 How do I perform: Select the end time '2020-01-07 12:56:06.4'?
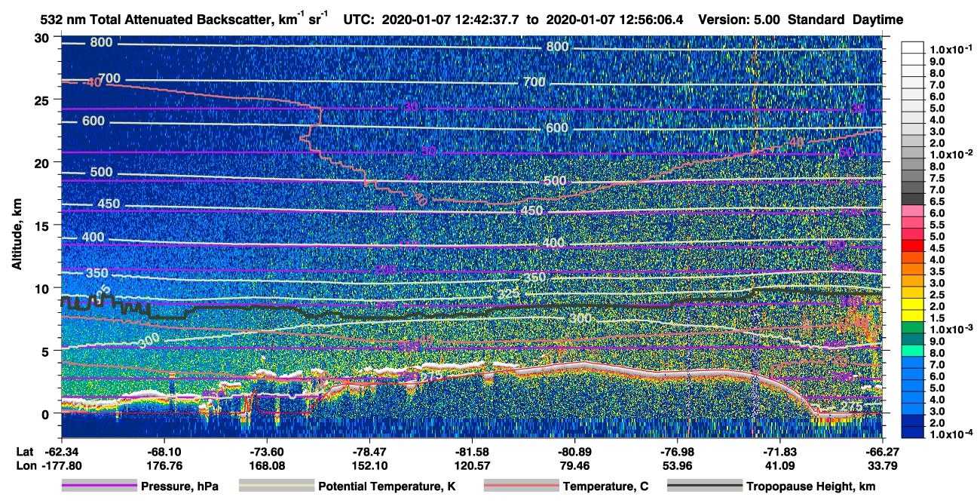[613, 20]
